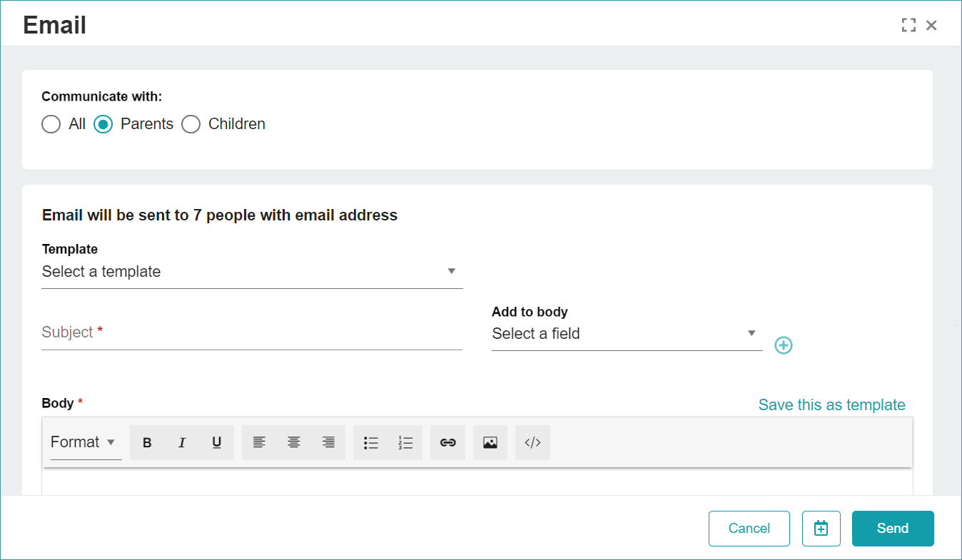Click inside the email body text area
962x560 pixels.
click(477, 482)
